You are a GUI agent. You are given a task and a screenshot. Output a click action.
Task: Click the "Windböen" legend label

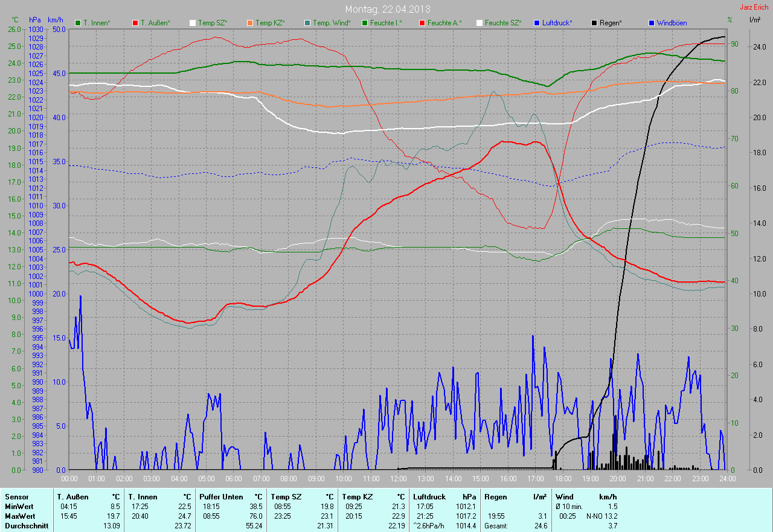[672, 23]
